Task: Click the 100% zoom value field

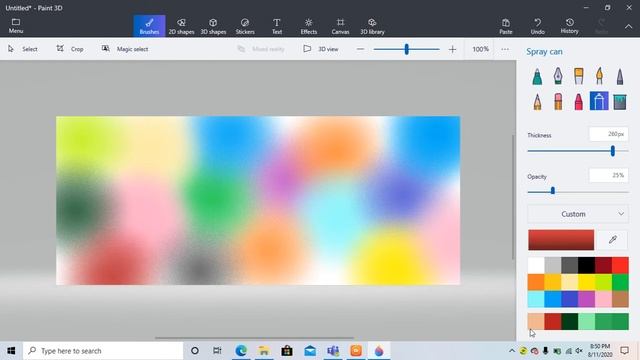Action: pyautogui.click(x=480, y=49)
